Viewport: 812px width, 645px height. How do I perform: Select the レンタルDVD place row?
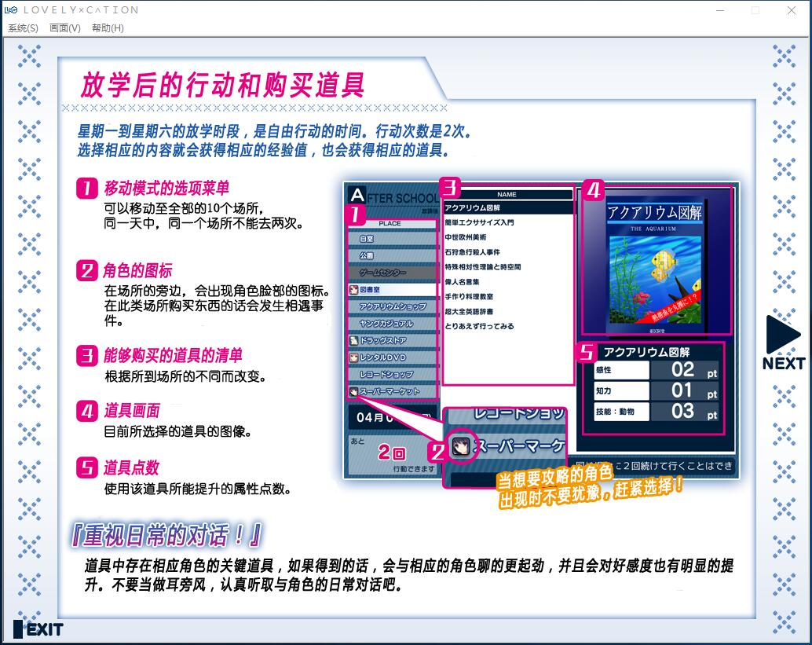click(393, 357)
